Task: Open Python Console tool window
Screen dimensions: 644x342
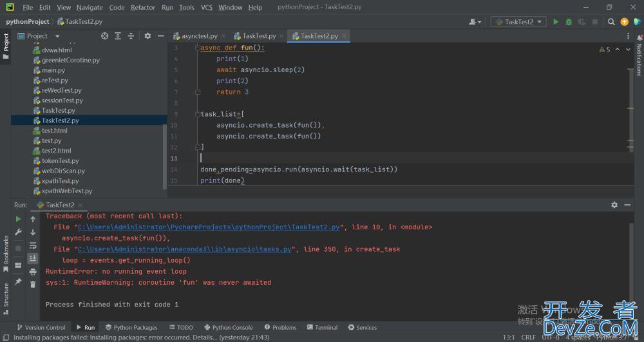Action: (x=229, y=327)
